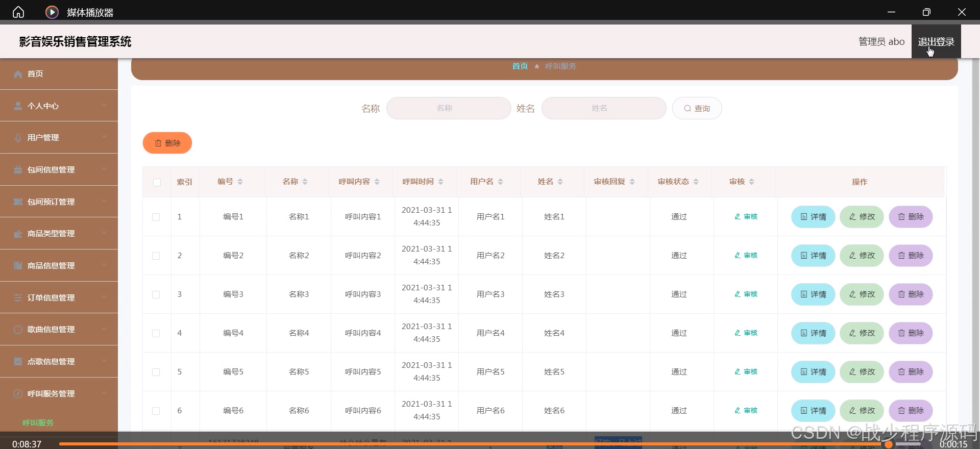This screenshot has height=449, width=980.
Task: Click the 审核 column sort arrows
Action: coord(752,182)
